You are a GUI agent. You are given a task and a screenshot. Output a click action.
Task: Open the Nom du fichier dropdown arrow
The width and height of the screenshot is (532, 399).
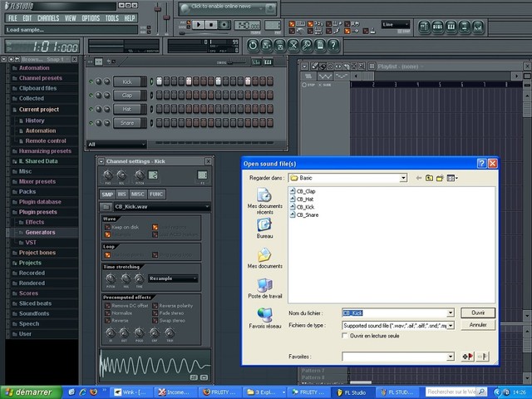451,313
